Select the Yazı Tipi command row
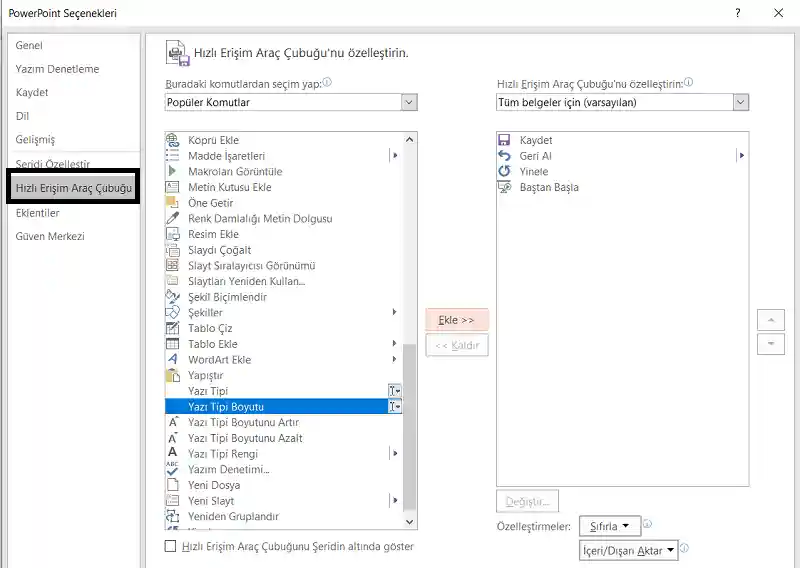Image resolution: width=800 pixels, height=568 pixels. 284,391
